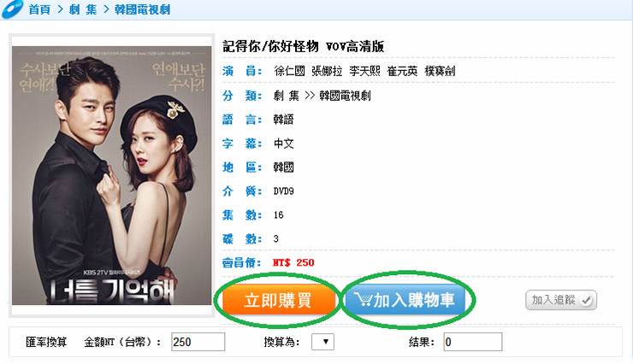
Task: Open 韓國電視劇 breadcrumb link
Action: [x=142, y=9]
